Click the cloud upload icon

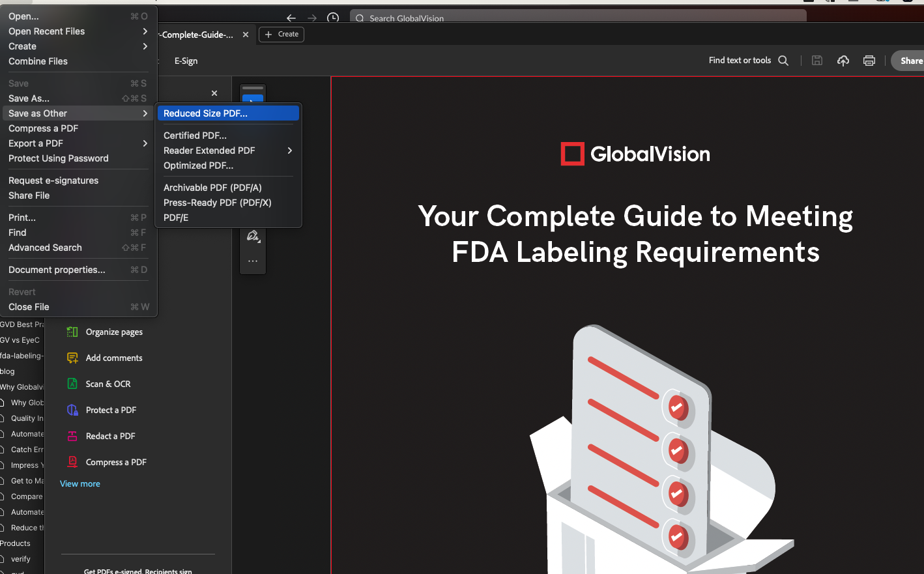[x=843, y=61]
